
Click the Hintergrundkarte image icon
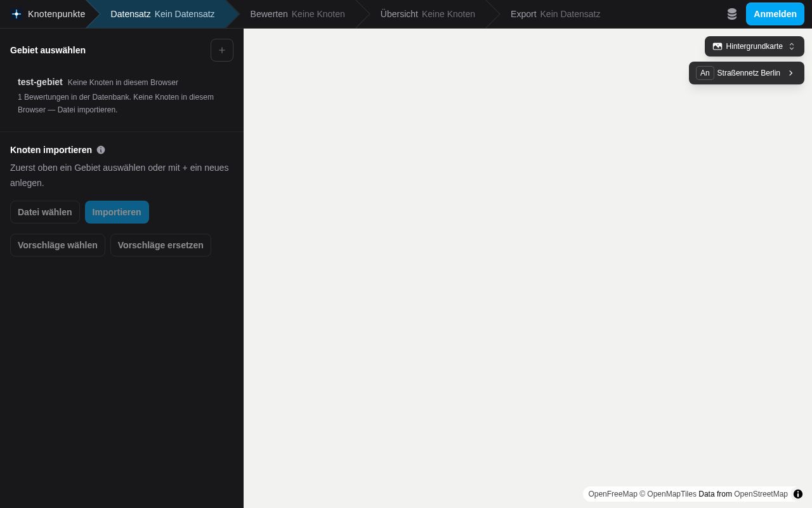coord(717,46)
